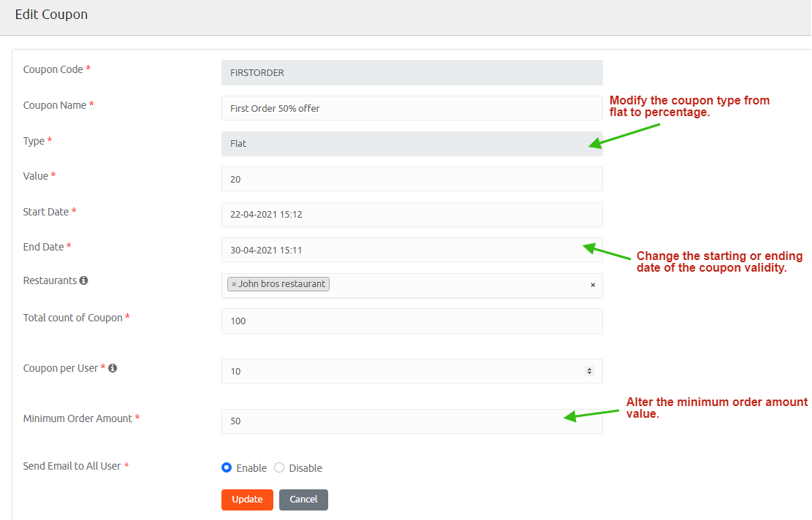Image resolution: width=812 pixels, height=520 pixels.
Task: Remove the John bros restaurant tag
Action: [234, 284]
